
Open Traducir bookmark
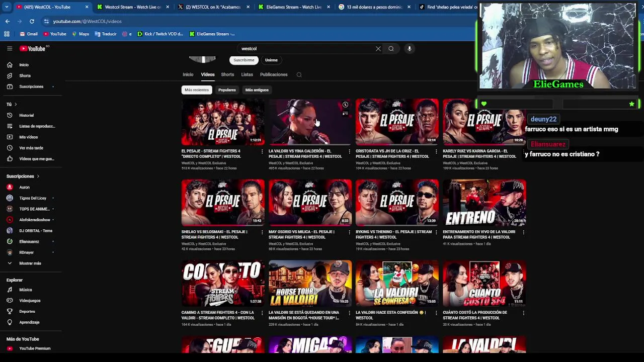(x=105, y=34)
